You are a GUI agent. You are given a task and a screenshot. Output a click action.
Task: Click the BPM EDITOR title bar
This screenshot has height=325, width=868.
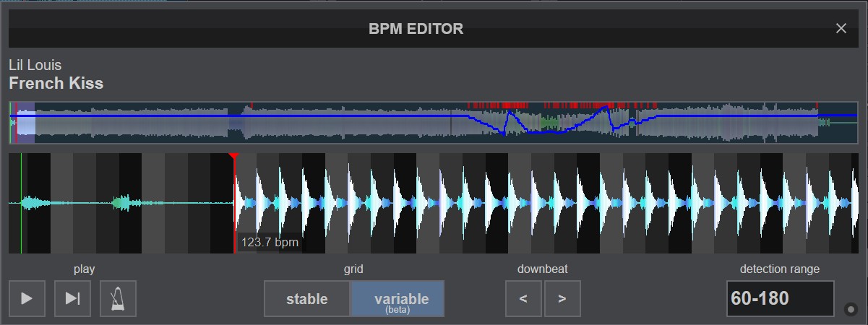[416, 29]
